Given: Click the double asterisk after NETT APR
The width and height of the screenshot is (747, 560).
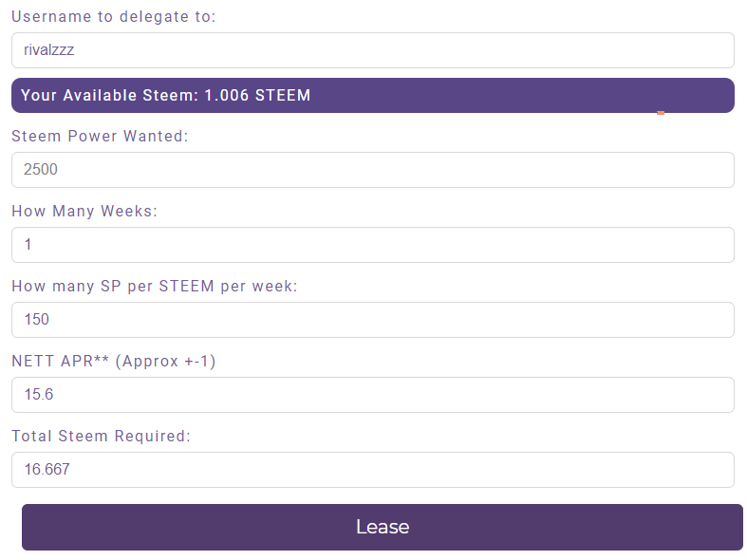Looking at the screenshot, I should pyautogui.click(x=101, y=359).
